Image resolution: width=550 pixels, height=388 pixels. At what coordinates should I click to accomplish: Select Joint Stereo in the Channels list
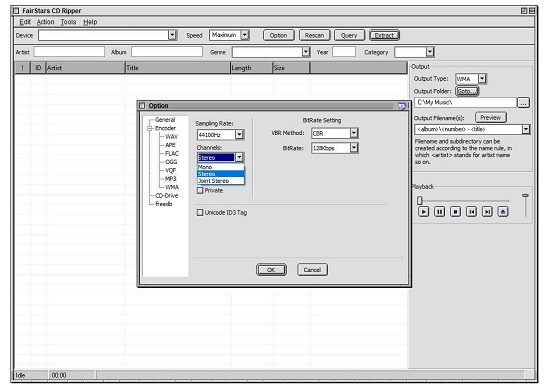221,181
